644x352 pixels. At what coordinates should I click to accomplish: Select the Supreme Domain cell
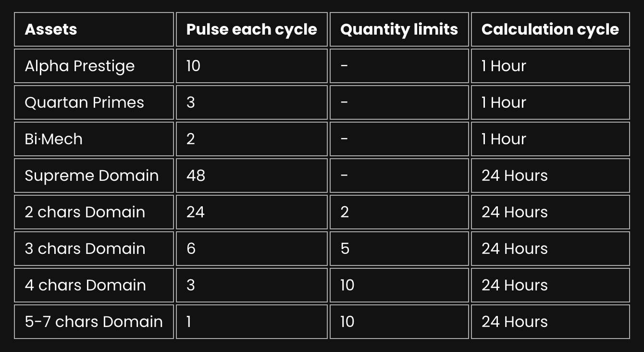[x=94, y=176]
